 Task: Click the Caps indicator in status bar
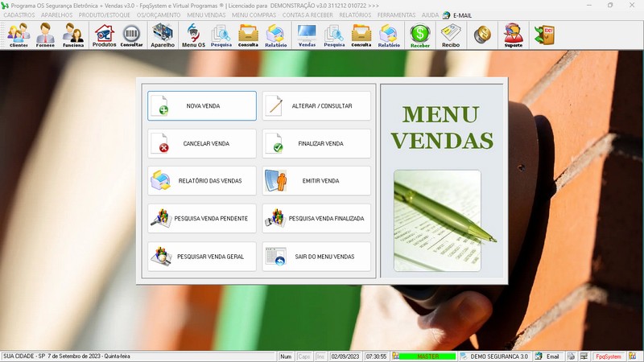(304, 356)
